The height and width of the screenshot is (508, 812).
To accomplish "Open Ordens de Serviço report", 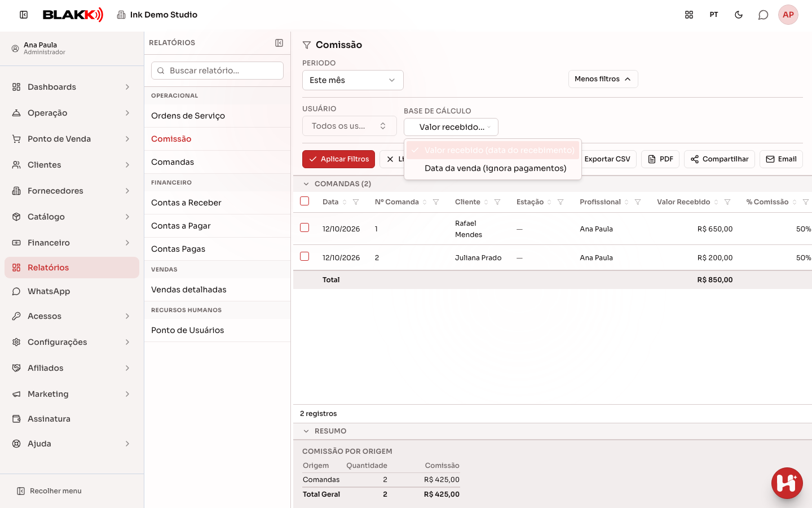I will [x=217, y=116].
